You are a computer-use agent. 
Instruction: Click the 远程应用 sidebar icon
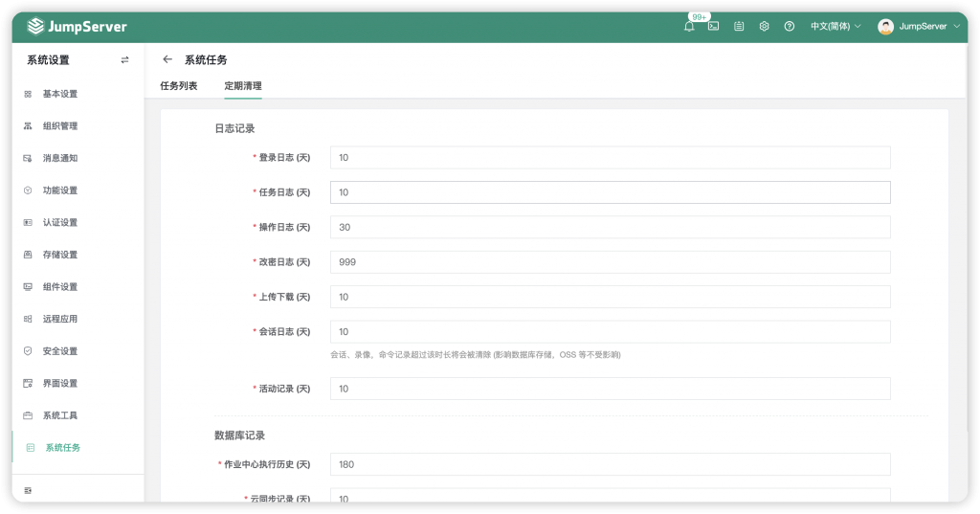pos(28,319)
